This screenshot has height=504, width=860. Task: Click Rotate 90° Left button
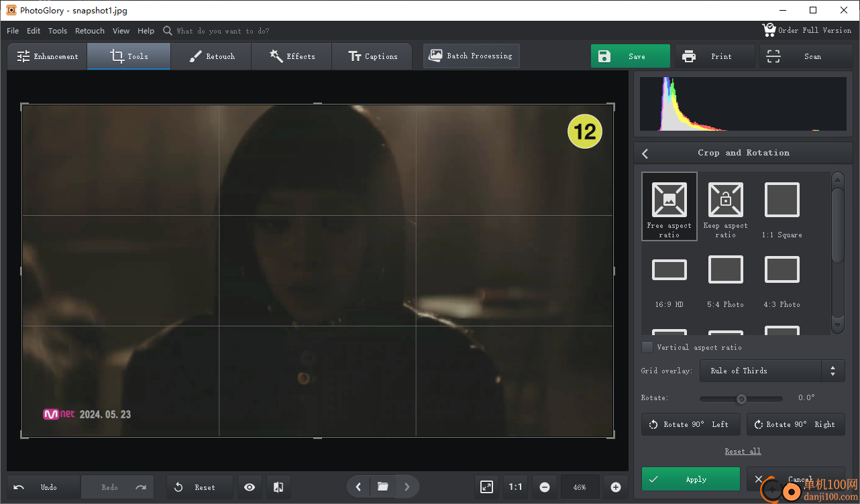click(x=690, y=424)
